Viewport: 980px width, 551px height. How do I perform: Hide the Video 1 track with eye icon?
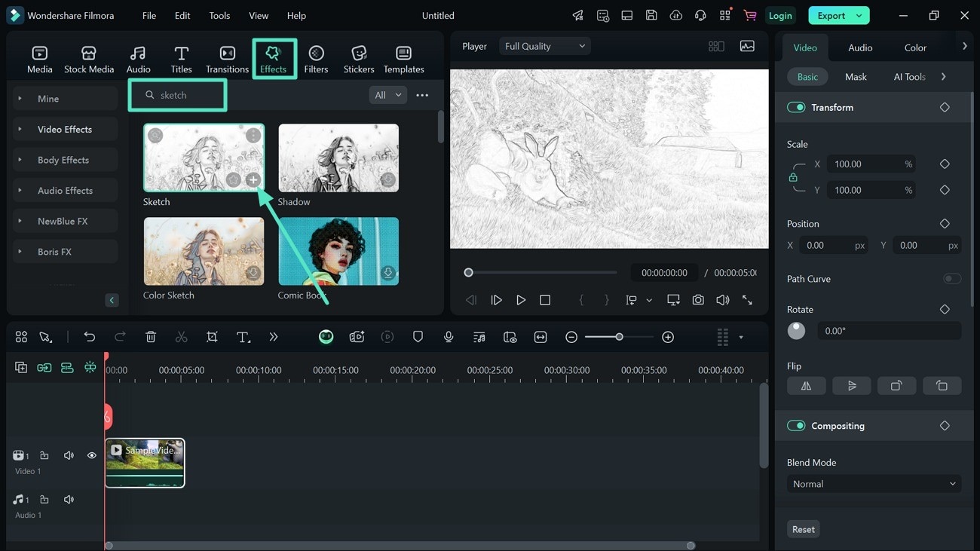pos(92,455)
